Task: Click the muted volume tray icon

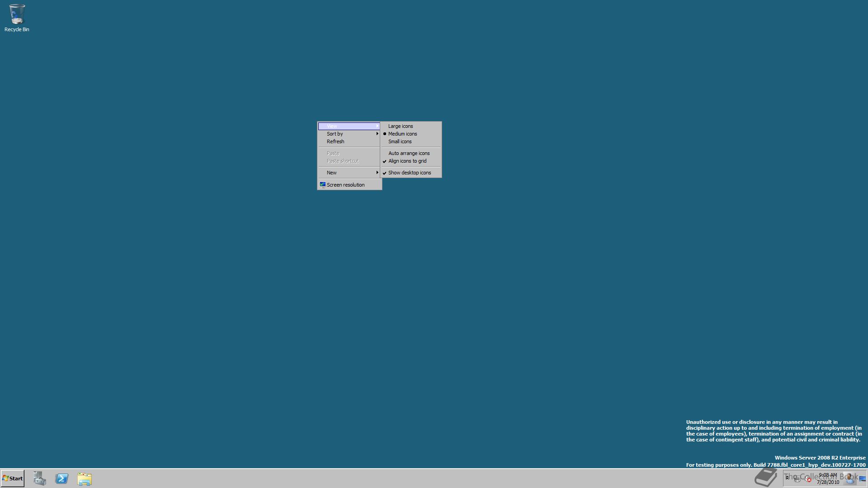Action: click(x=807, y=479)
